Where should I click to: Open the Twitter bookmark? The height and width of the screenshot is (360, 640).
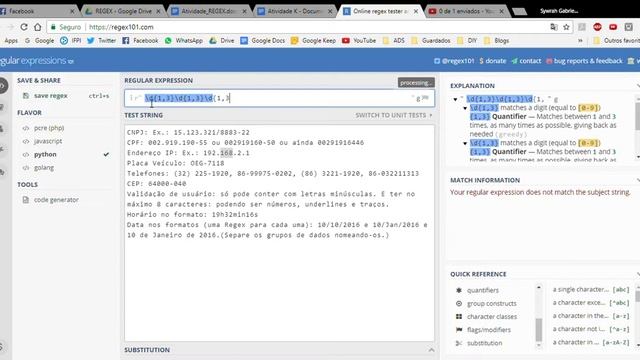click(101, 40)
